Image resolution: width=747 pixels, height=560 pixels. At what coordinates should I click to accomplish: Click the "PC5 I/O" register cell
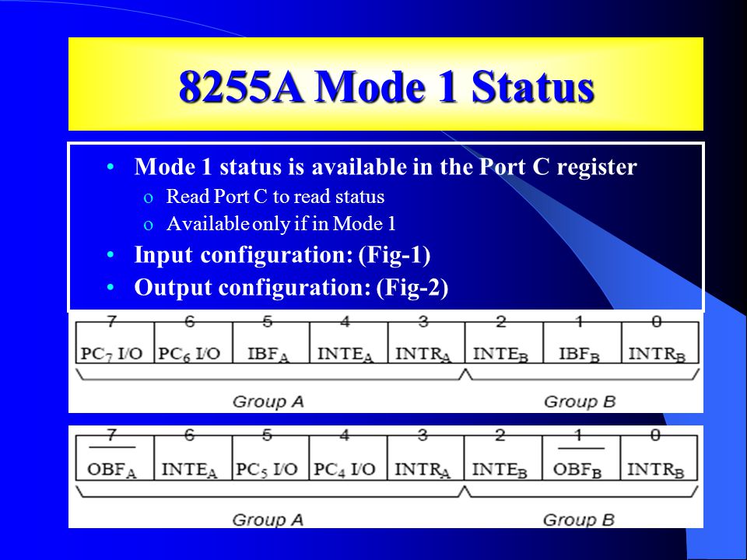(270, 459)
